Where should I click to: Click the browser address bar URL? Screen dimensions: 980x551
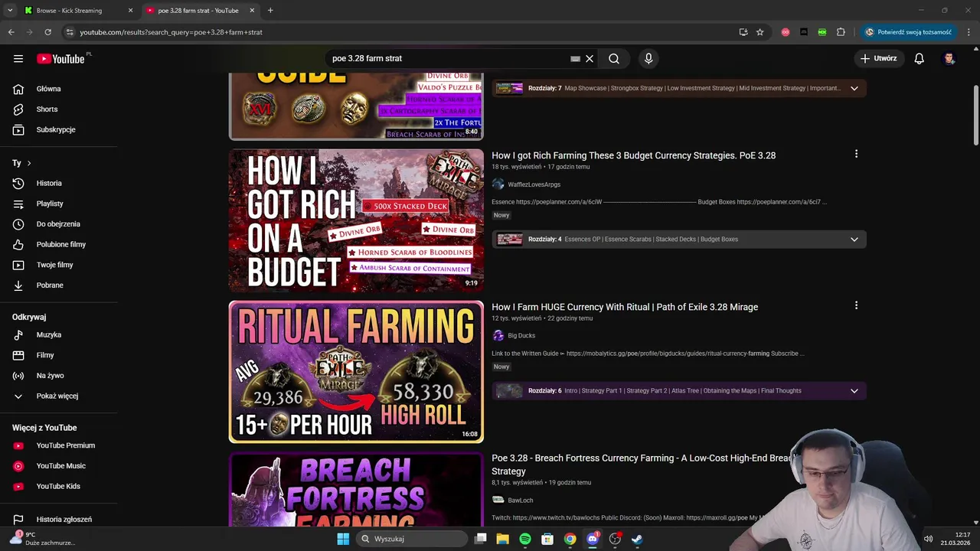pyautogui.click(x=171, y=32)
